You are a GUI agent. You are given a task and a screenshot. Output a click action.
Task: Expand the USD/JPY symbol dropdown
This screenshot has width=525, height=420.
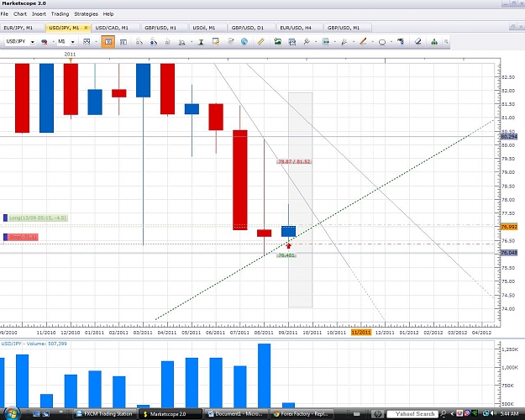pos(33,42)
